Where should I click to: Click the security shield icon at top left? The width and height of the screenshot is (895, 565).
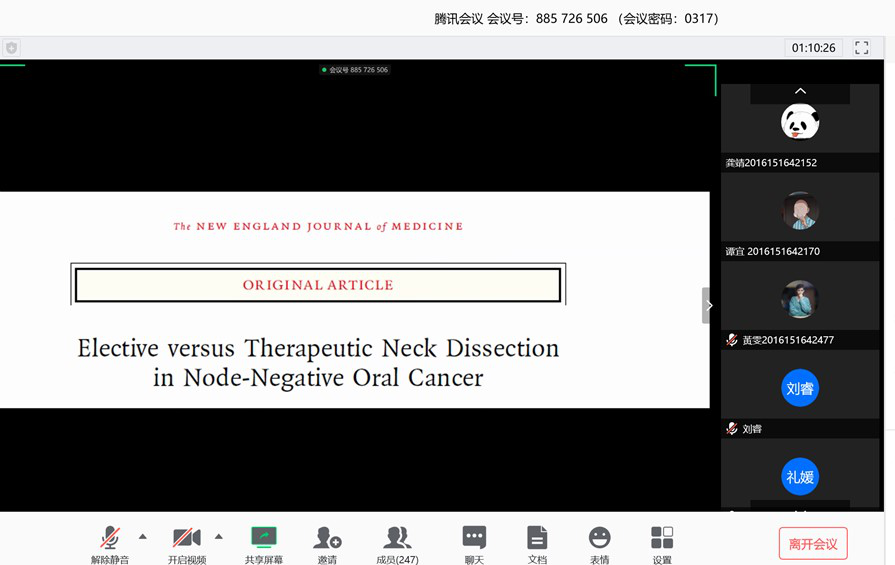point(11,48)
